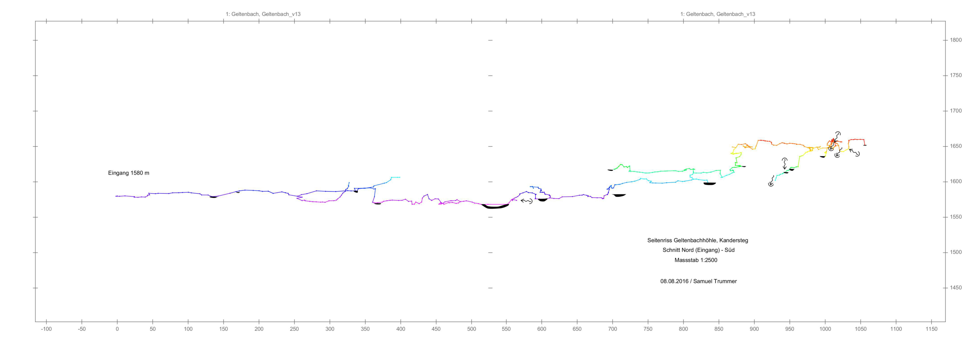
Task: Click wavy arrow below cyan passage lower end
Action: (772, 181)
